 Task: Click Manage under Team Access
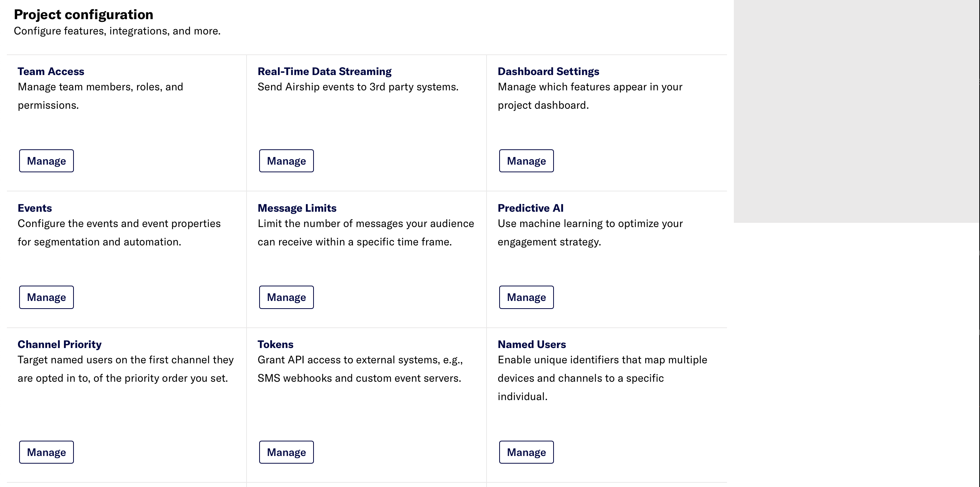(x=46, y=161)
